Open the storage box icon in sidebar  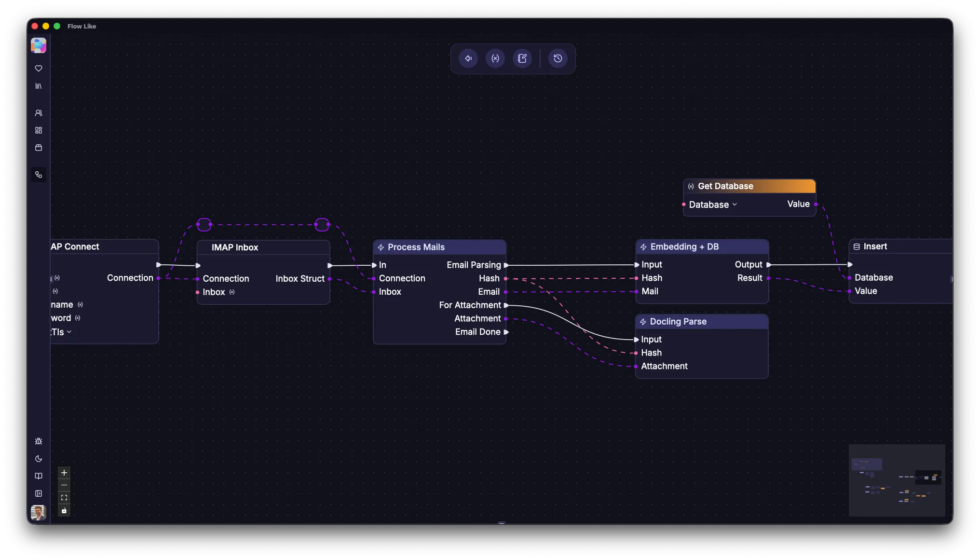click(x=39, y=148)
